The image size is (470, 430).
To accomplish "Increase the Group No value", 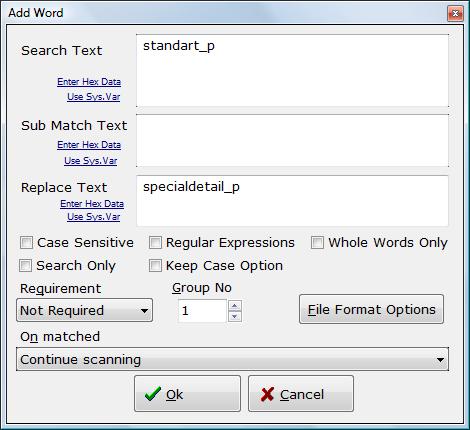I will [235, 306].
